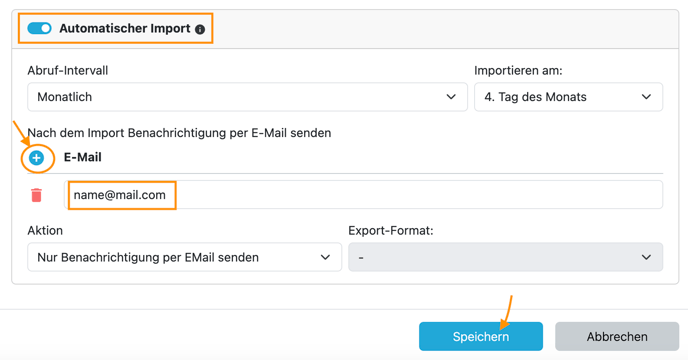Click the chevron on 4. Tag des Monats

(x=646, y=97)
